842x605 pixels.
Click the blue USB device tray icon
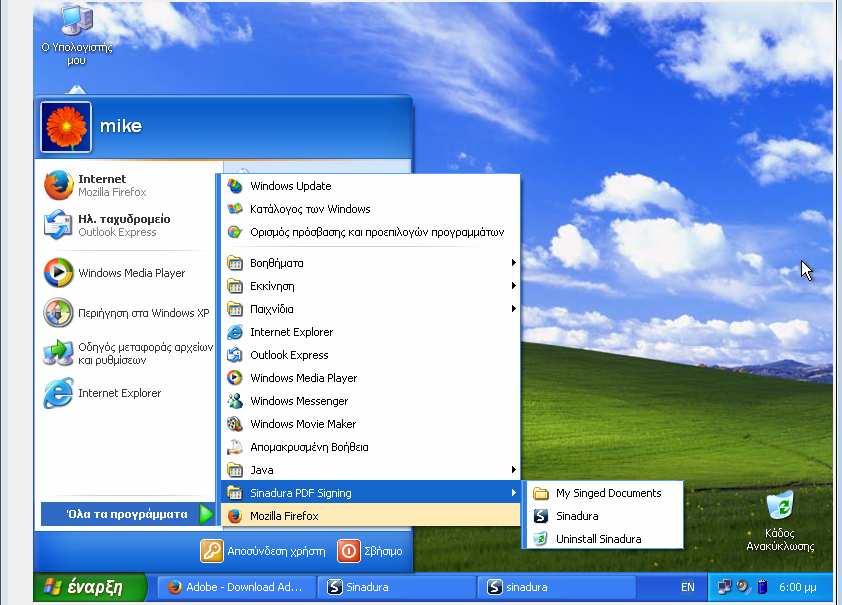coord(762,587)
